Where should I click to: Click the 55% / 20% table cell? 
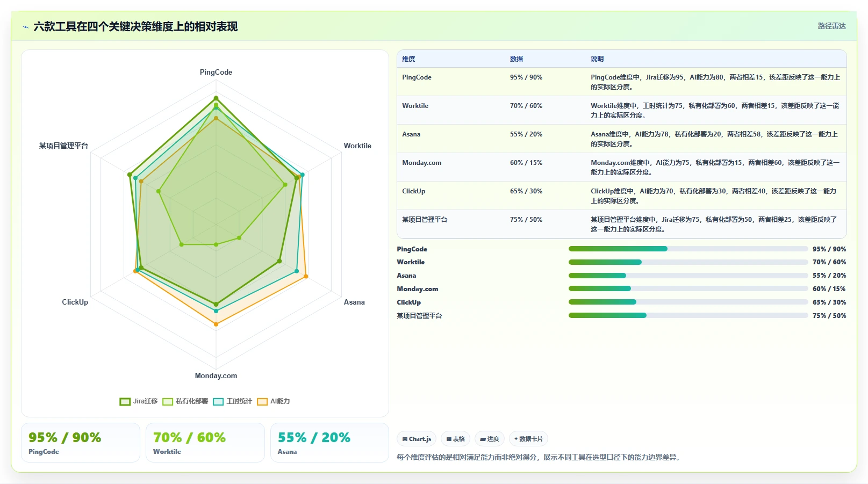coord(526,134)
